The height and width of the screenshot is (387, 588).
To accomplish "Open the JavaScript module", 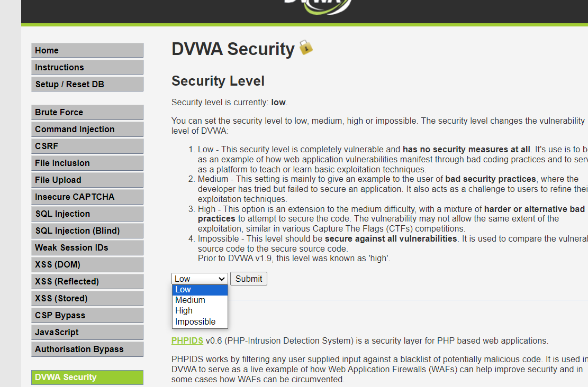I will click(87, 332).
